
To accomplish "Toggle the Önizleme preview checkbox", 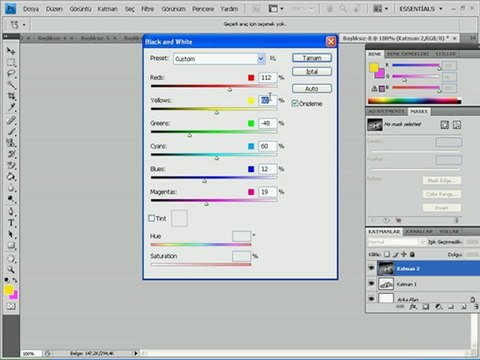I will pyautogui.click(x=295, y=103).
